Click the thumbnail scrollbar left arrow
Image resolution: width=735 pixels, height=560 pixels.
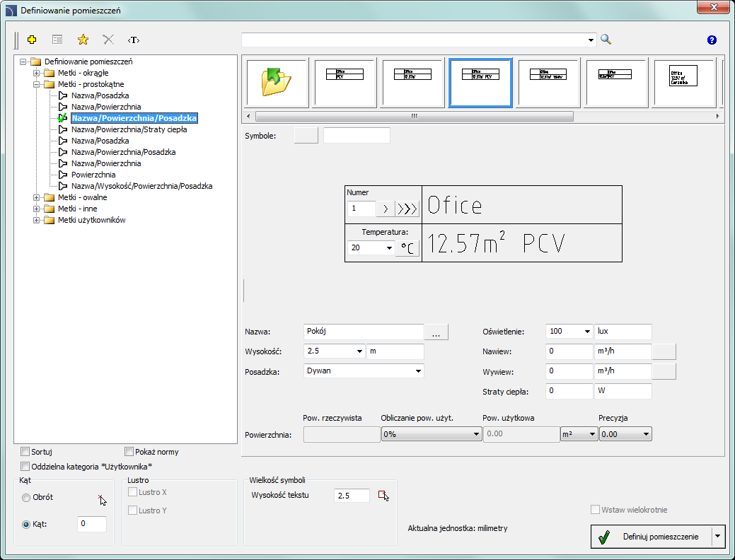[x=248, y=116]
